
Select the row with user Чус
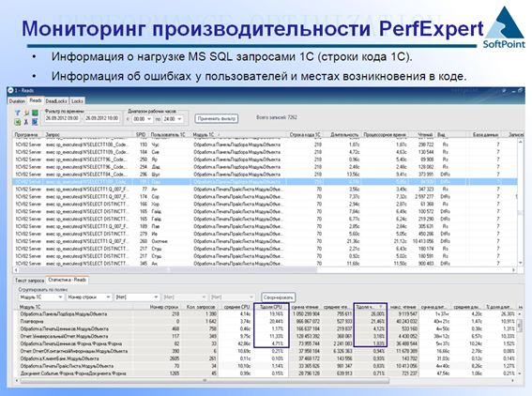[x=265, y=145]
